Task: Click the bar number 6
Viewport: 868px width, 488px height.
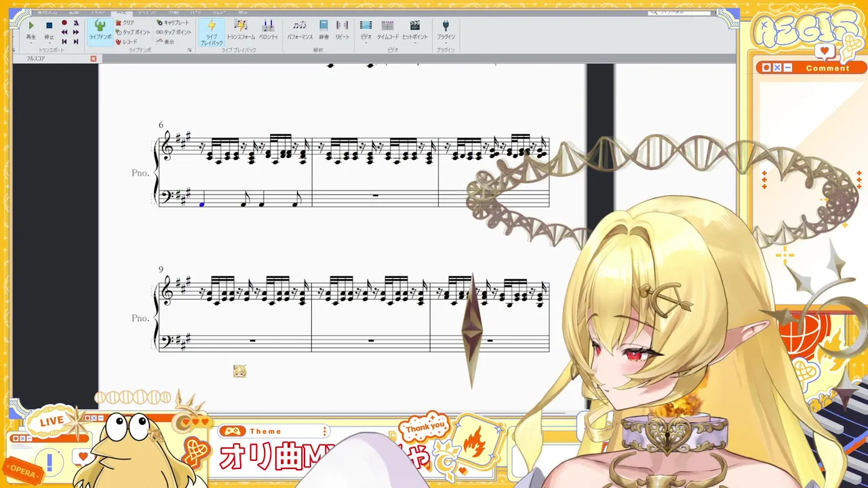Action: point(161,125)
